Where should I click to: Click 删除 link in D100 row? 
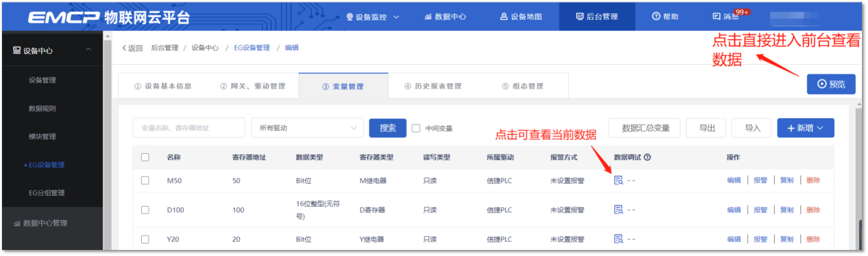(x=813, y=210)
